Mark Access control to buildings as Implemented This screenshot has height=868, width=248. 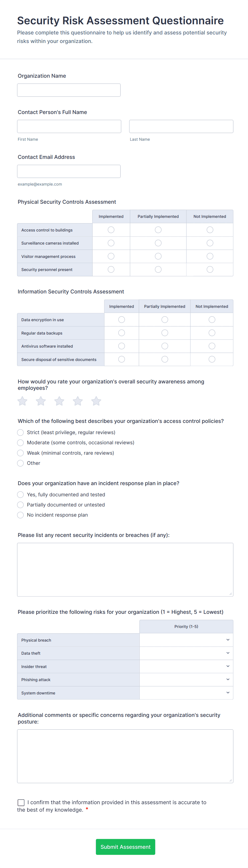111,229
